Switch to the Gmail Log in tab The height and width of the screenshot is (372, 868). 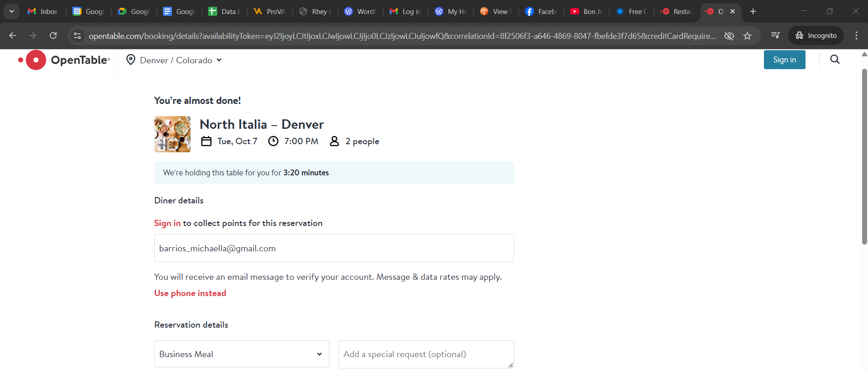[x=405, y=11]
